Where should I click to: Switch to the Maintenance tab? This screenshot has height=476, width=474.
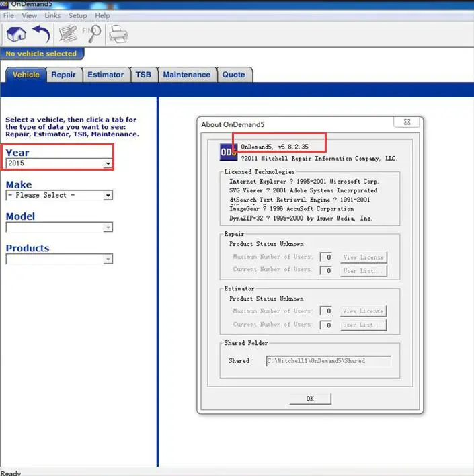tap(187, 75)
